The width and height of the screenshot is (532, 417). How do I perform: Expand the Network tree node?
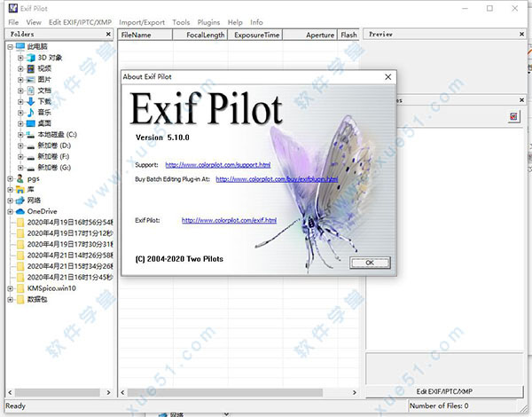pos(10,201)
